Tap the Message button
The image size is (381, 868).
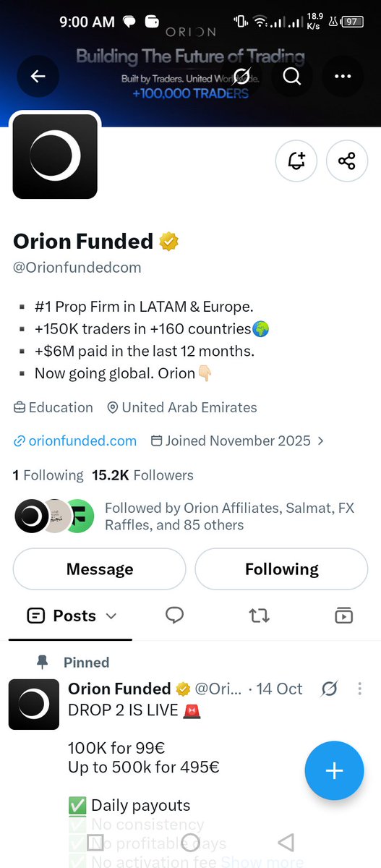click(x=100, y=569)
